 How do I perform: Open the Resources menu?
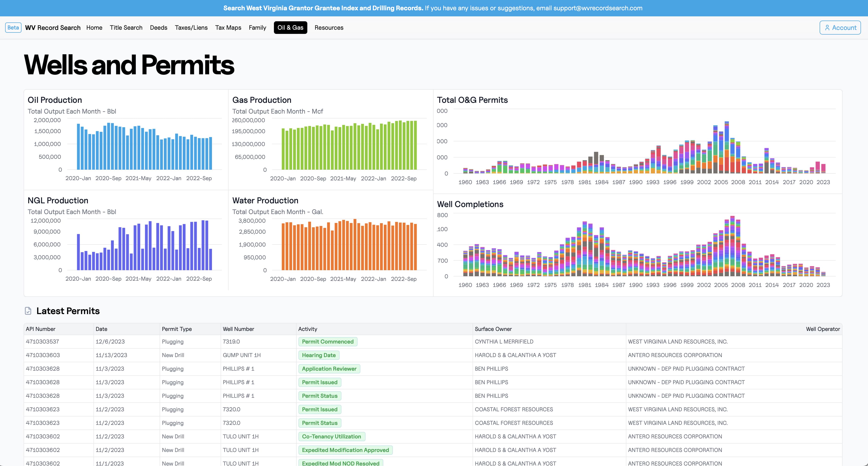click(329, 28)
